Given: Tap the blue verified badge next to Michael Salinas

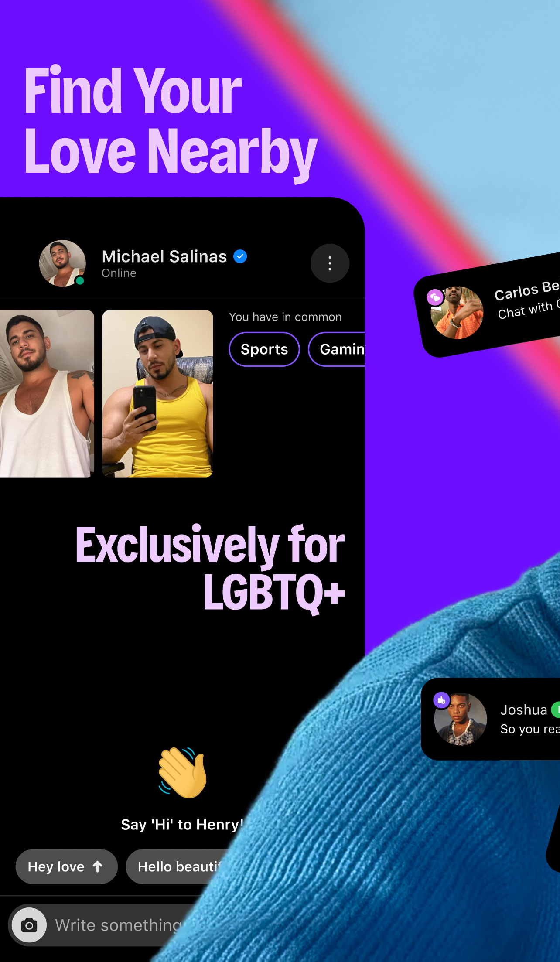Looking at the screenshot, I should [x=240, y=256].
